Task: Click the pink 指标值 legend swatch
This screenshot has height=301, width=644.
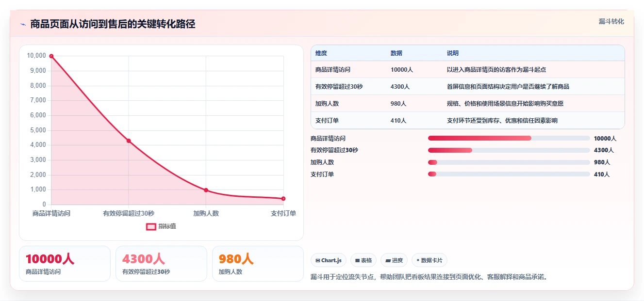Action: [x=151, y=226]
